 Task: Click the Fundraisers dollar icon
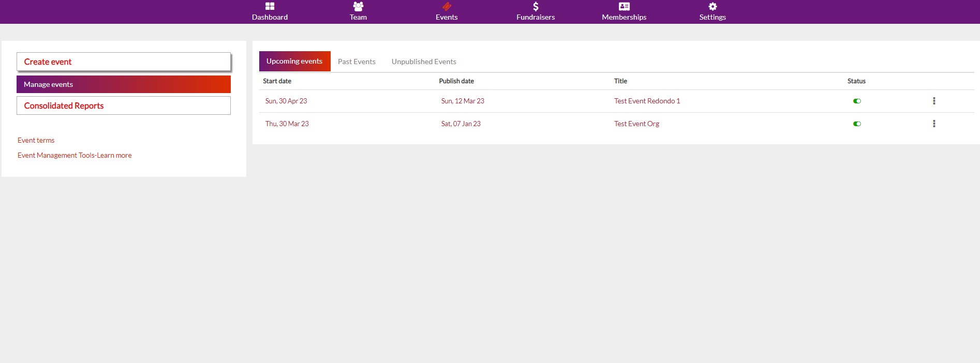[x=536, y=6]
